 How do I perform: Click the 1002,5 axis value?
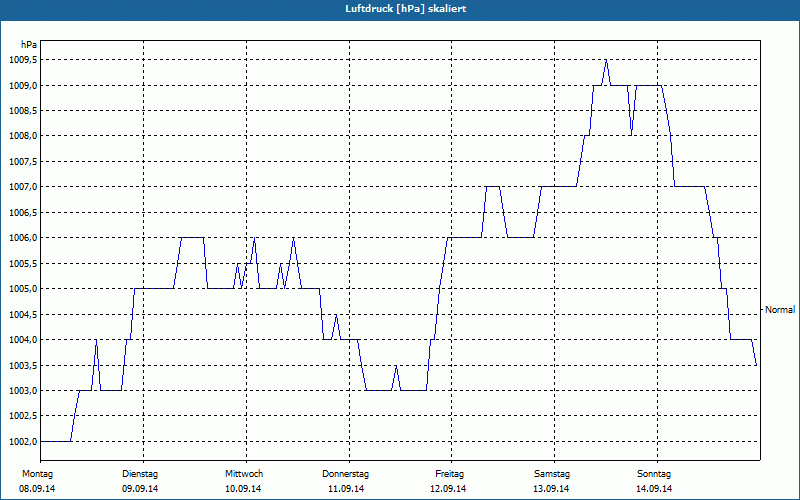pyautogui.click(x=23, y=416)
